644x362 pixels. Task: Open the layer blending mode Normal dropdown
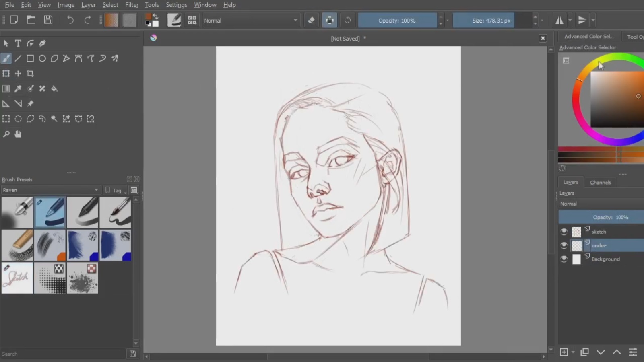[x=601, y=204]
